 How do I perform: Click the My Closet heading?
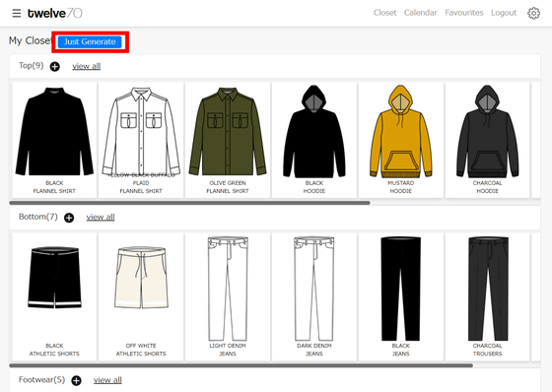[x=31, y=40]
